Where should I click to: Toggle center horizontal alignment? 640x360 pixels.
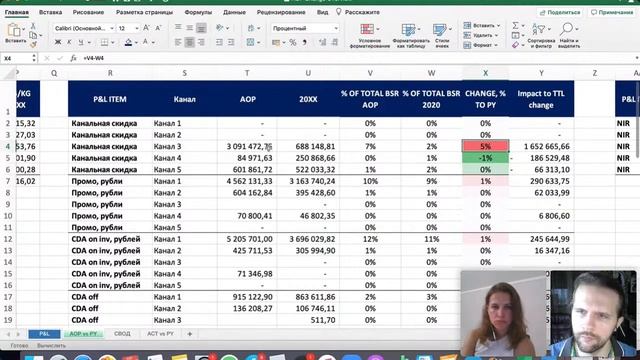click(189, 42)
